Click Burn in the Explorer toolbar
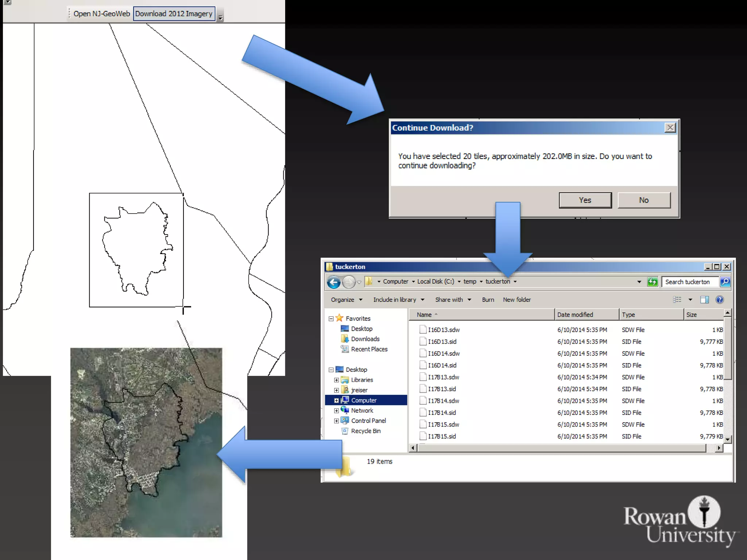The width and height of the screenshot is (747, 560). [488, 300]
